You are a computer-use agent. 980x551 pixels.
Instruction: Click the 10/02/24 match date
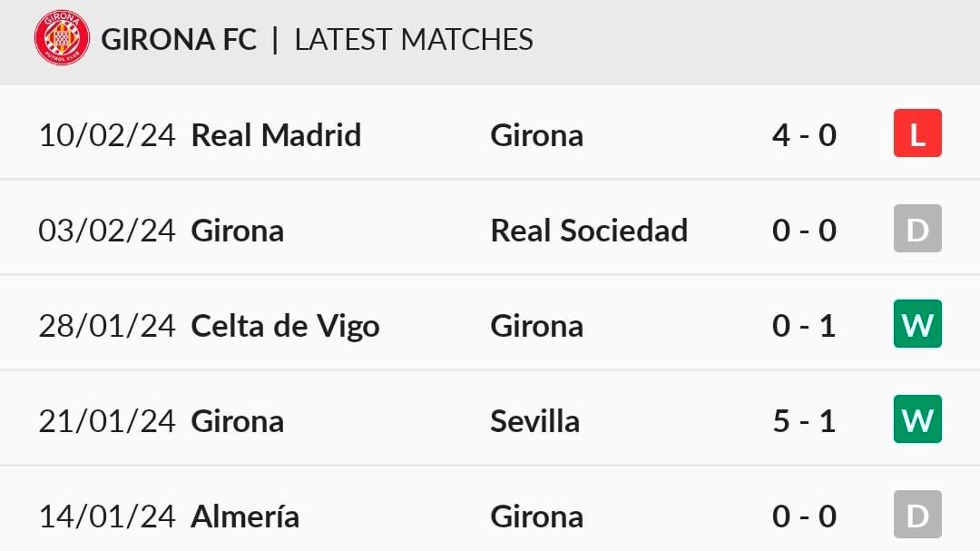click(x=107, y=135)
